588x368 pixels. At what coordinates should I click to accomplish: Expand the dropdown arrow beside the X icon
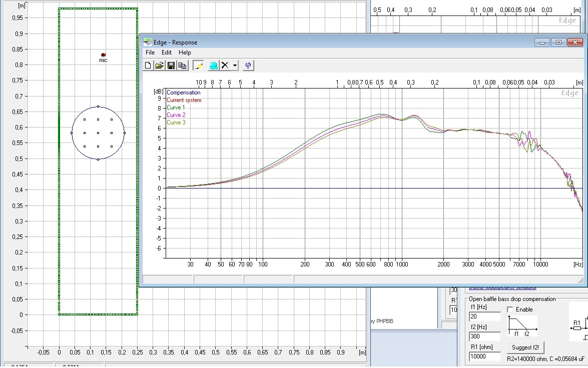click(x=235, y=65)
